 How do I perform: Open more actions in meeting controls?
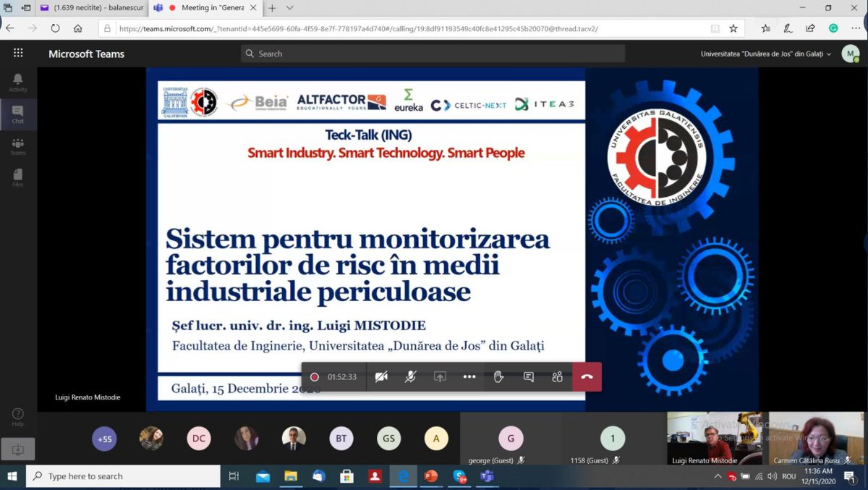[x=469, y=376]
